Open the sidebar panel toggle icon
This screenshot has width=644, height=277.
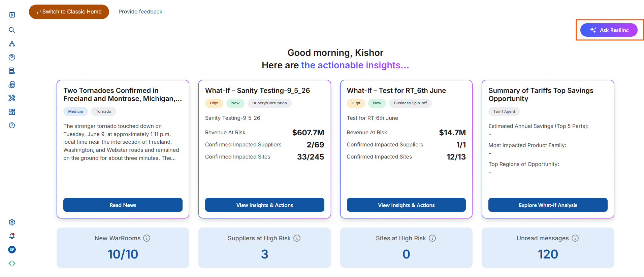(12, 15)
